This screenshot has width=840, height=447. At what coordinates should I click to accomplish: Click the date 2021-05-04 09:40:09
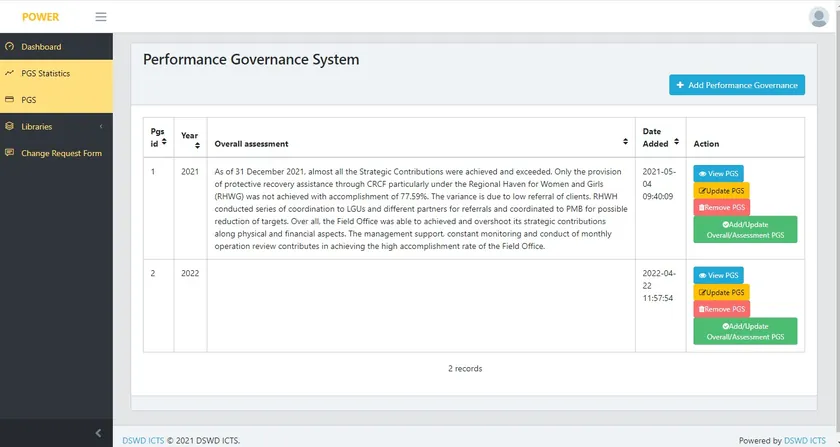point(659,184)
